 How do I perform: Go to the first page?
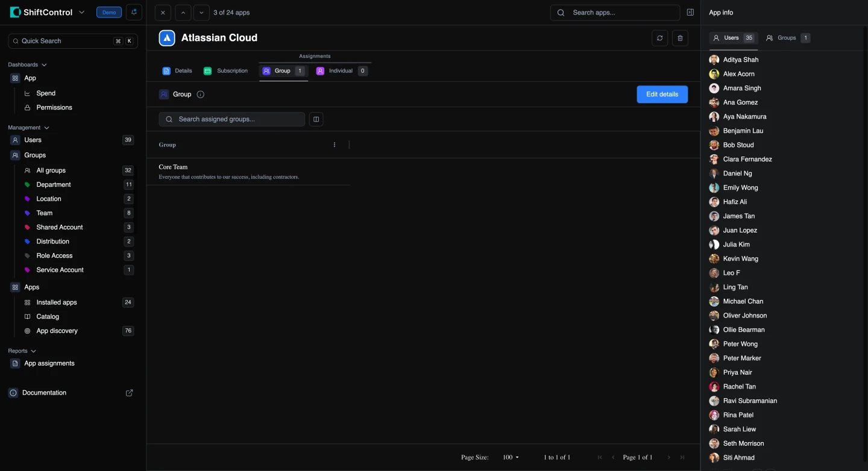(600, 457)
